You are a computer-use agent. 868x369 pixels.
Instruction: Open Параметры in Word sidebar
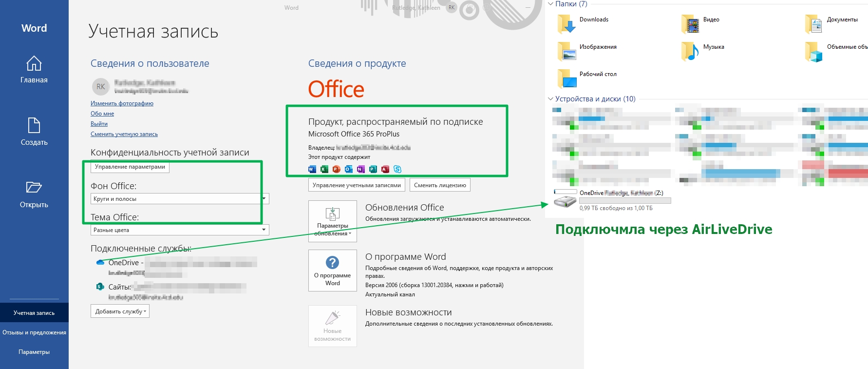[x=34, y=352]
